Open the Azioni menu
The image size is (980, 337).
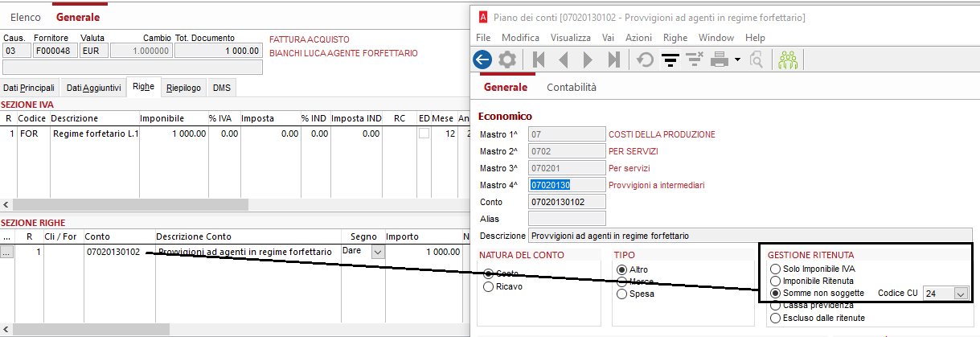639,38
